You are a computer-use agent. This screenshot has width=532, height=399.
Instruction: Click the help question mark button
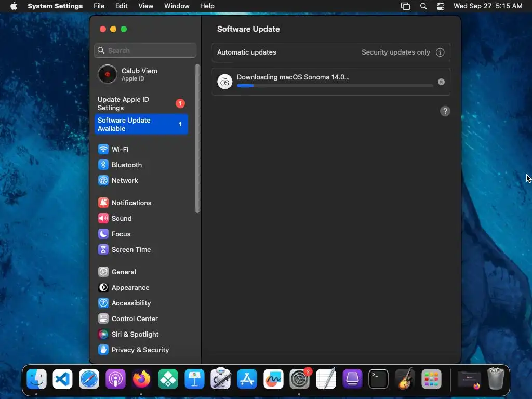445,111
